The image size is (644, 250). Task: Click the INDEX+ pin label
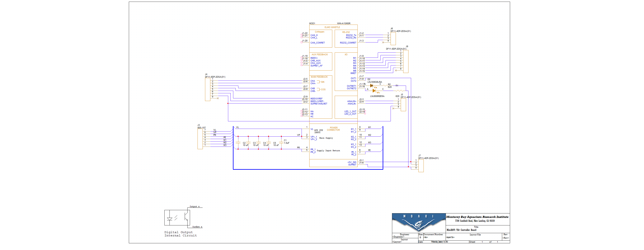pos(314,58)
